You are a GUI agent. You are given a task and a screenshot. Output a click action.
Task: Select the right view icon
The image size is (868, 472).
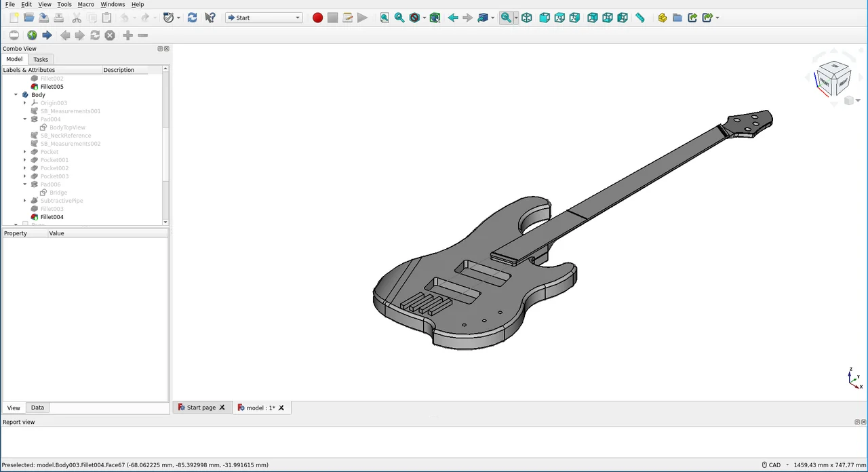[574, 18]
